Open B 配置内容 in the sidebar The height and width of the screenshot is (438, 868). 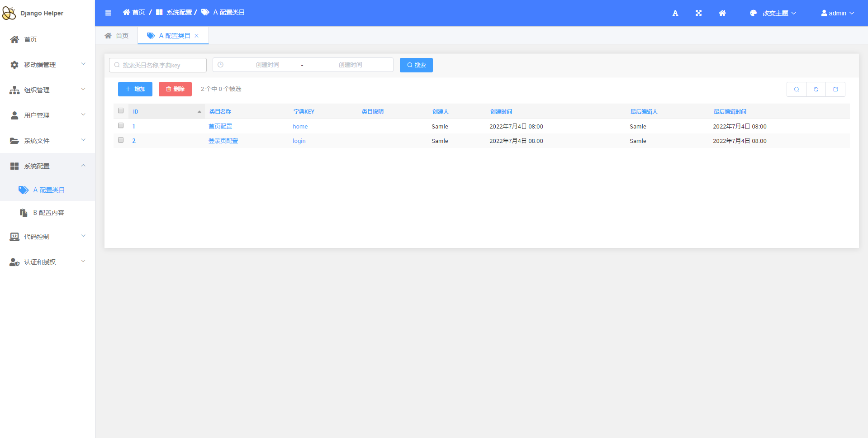point(48,213)
